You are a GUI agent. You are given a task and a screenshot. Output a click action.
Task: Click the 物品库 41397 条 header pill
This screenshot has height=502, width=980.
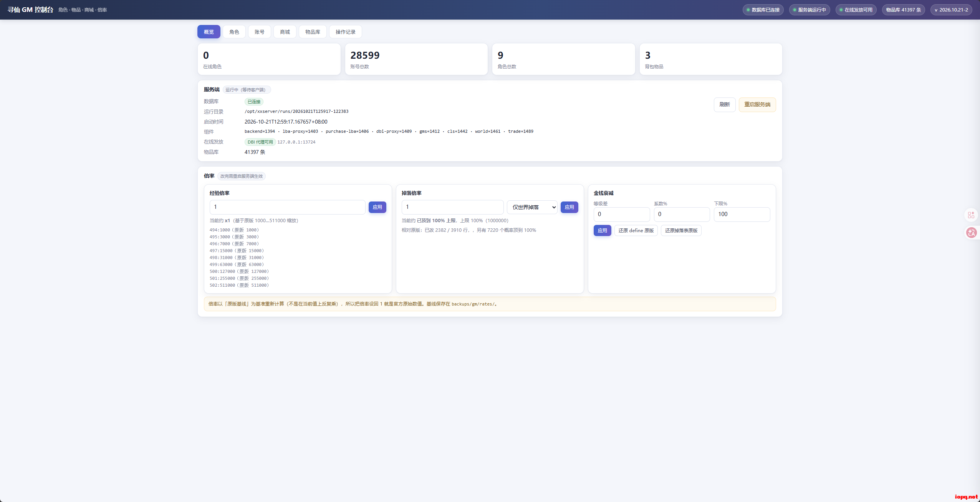[904, 10]
